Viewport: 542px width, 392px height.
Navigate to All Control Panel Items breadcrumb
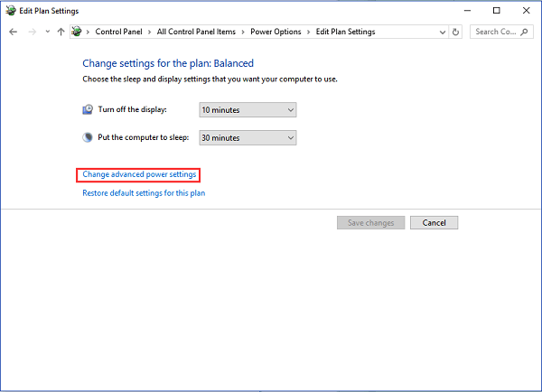pos(196,32)
